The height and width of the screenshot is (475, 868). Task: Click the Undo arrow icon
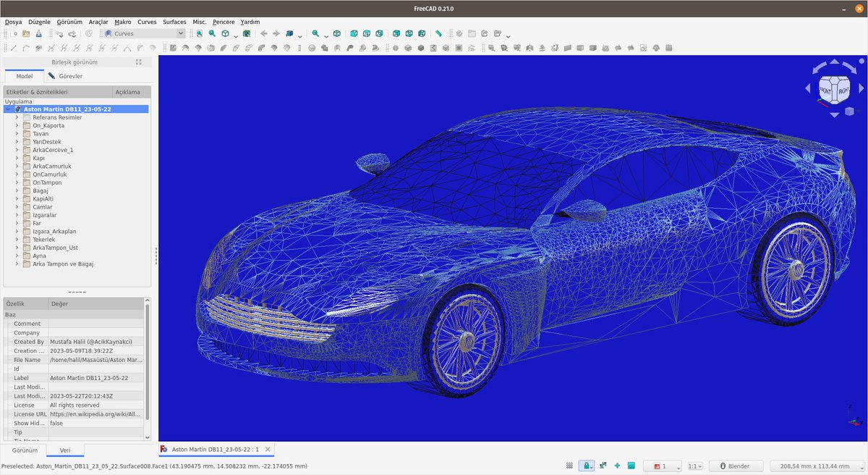59,33
